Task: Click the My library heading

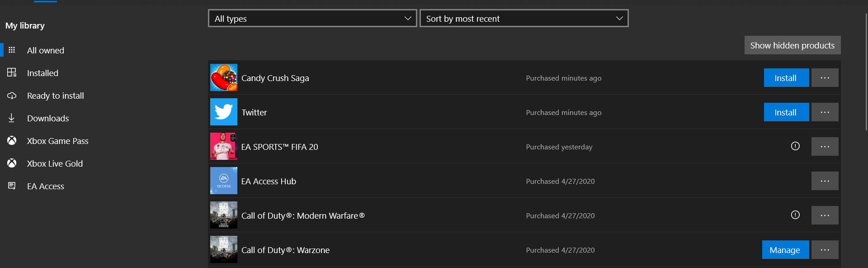Action: (25, 25)
